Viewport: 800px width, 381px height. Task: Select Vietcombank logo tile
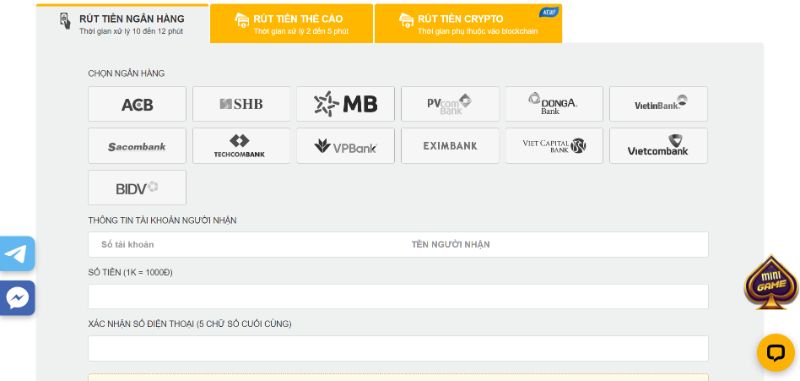[658, 146]
